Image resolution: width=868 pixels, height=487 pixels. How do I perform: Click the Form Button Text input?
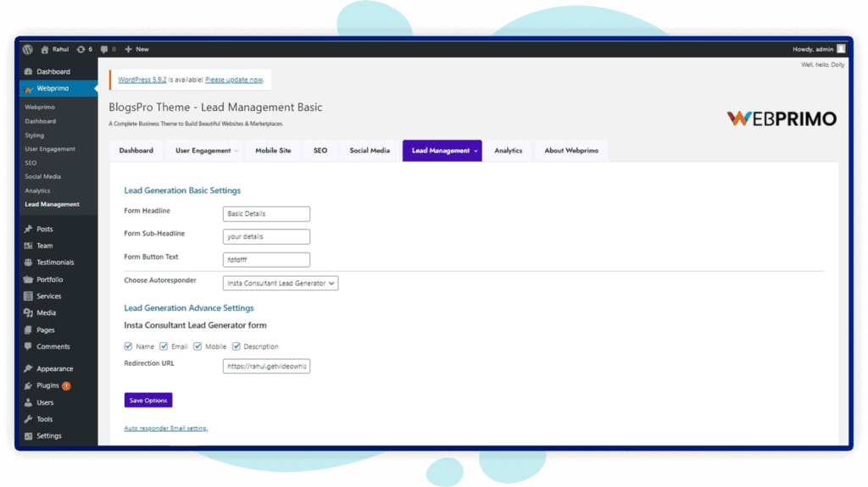(266, 259)
